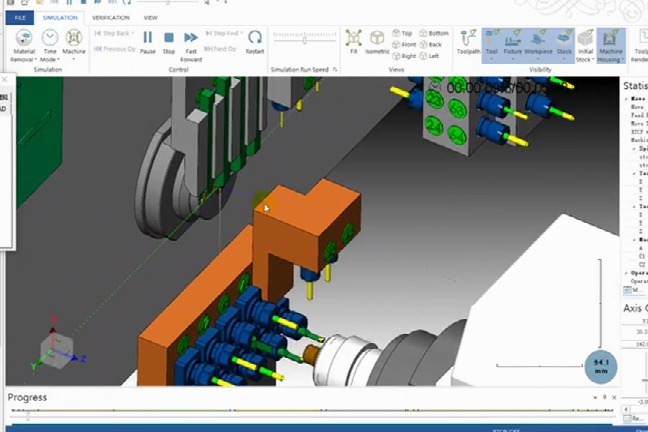Pin the Progress panel
The image size is (648, 432).
pos(604,397)
